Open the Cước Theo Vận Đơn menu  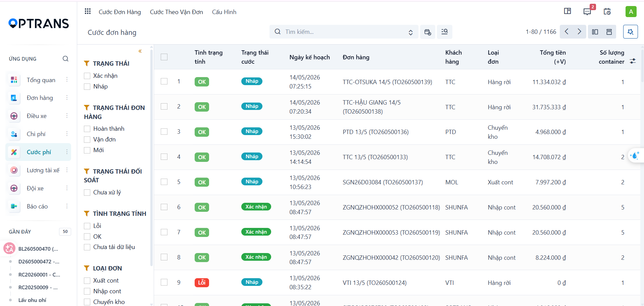coord(177,12)
